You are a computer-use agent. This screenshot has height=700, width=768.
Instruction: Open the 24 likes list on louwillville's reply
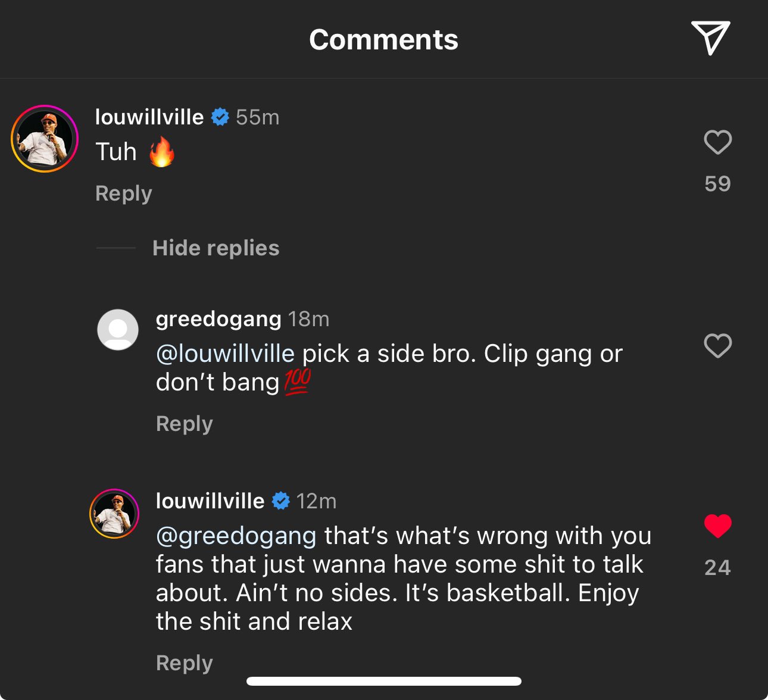pos(717,567)
